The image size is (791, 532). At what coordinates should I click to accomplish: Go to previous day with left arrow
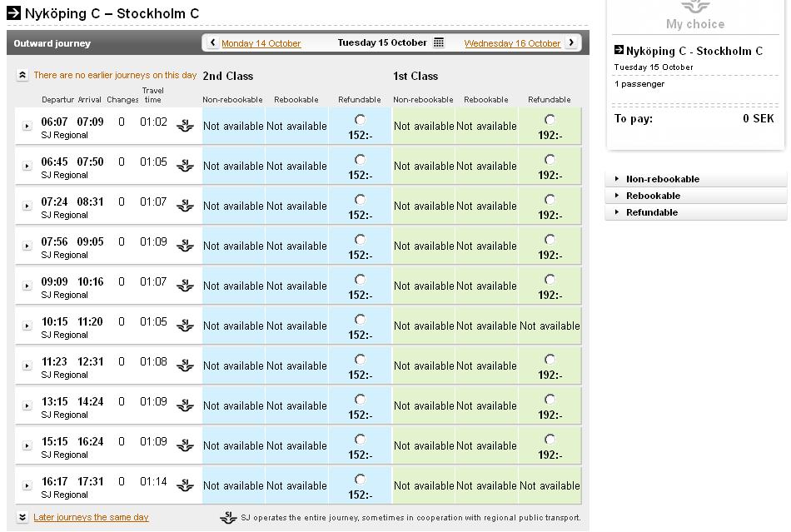212,42
